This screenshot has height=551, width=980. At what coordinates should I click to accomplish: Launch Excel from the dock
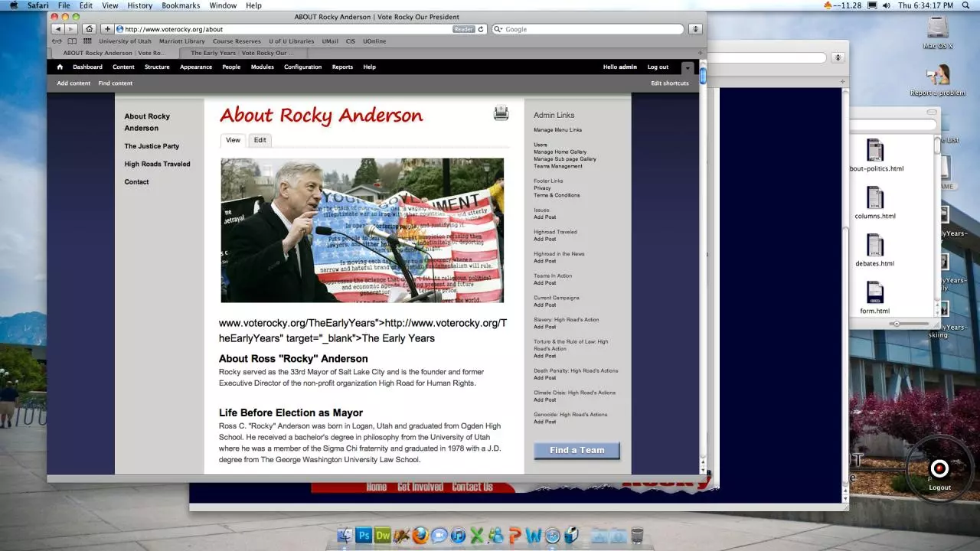point(477,536)
